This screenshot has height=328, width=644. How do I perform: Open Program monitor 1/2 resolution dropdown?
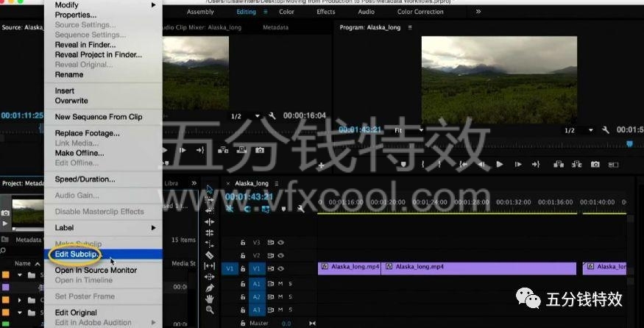tap(578, 131)
